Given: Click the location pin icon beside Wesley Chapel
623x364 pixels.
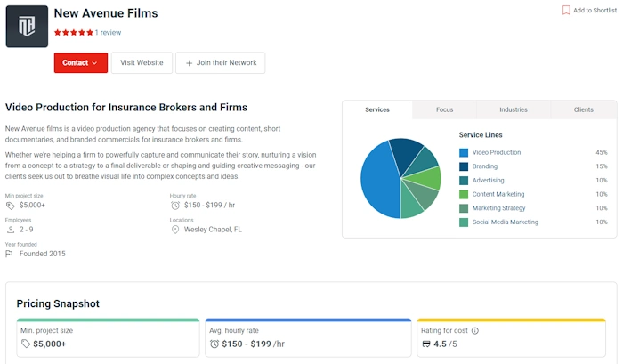Looking at the screenshot, I should tap(175, 230).
